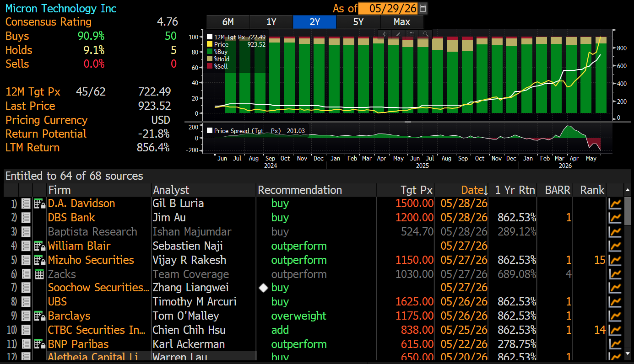Open the chart legend list icon

pos(412,34)
